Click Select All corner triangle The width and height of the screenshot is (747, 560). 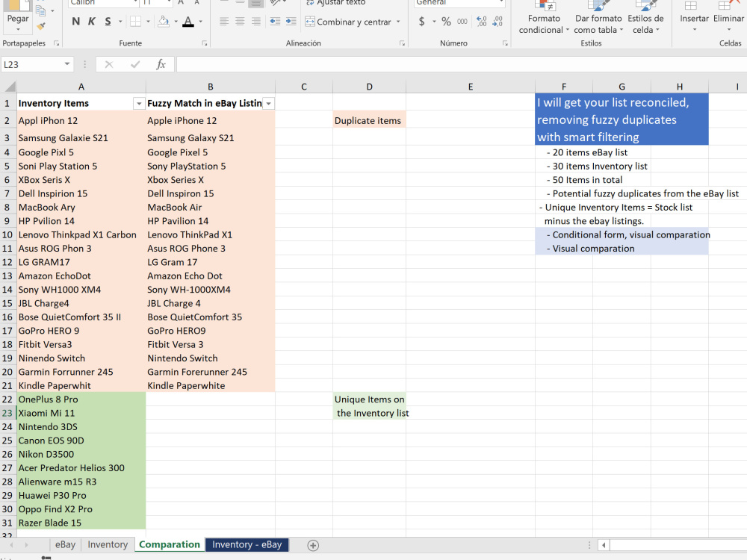[9, 87]
